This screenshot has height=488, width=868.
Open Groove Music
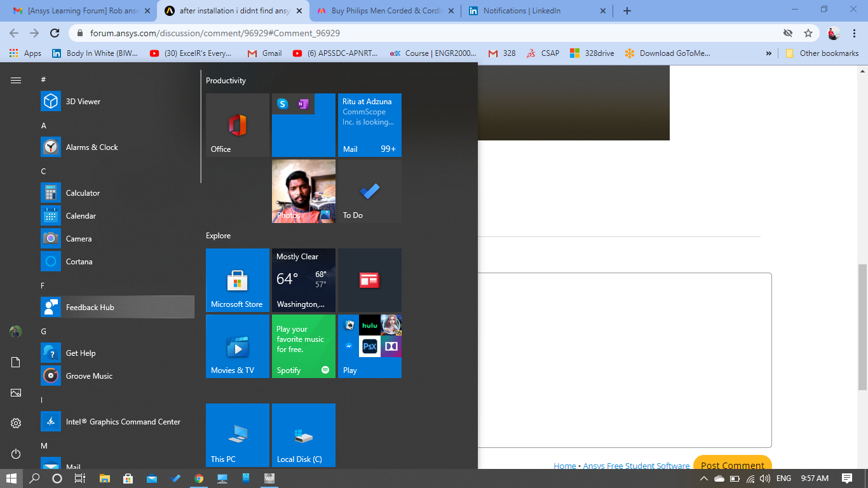coord(118,376)
